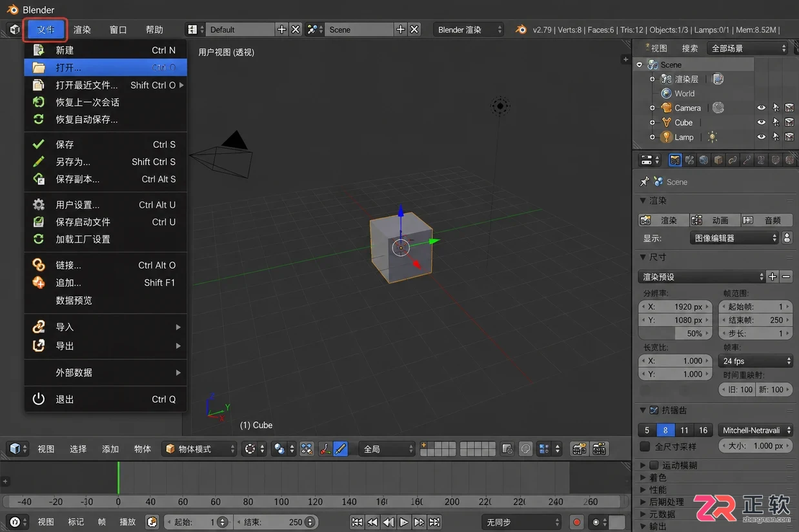799x532 pixels.
Task: Enable the 运动模糊 checkbox
Action: click(654, 465)
